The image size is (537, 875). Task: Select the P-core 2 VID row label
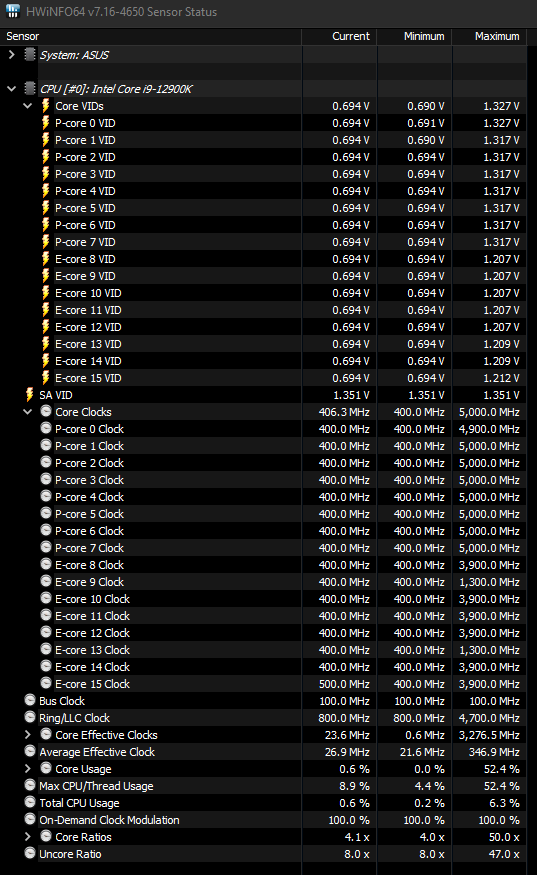tap(85, 157)
